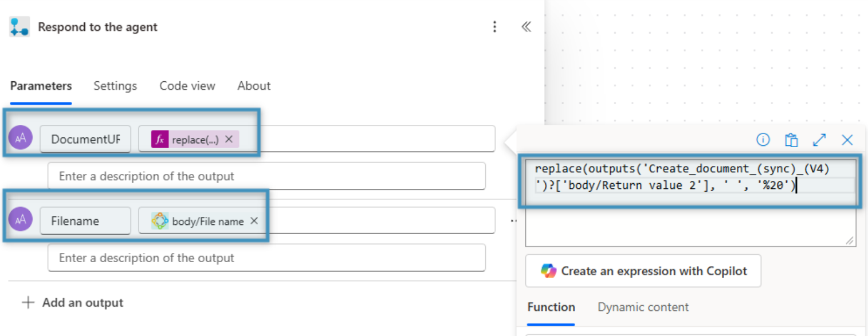Viewport: 868px width, 336px height.
Task: Expand the expression editor to full size
Action: pyautogui.click(x=819, y=140)
